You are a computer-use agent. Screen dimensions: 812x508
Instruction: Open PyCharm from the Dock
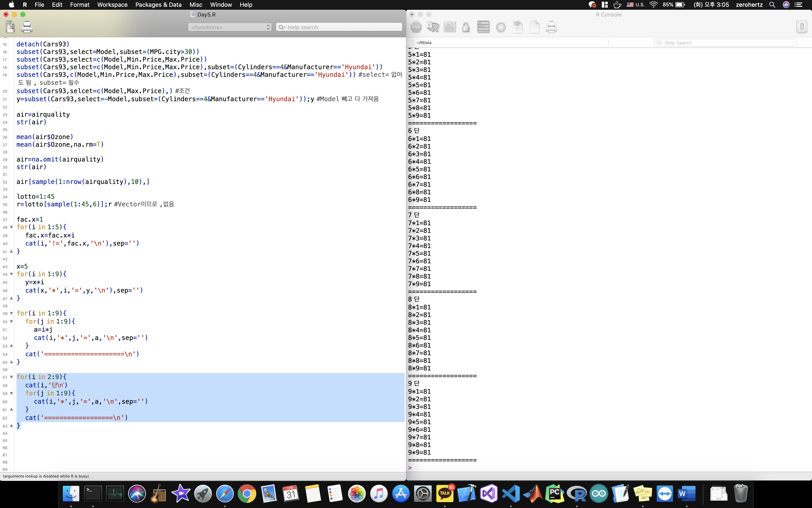tap(555, 494)
